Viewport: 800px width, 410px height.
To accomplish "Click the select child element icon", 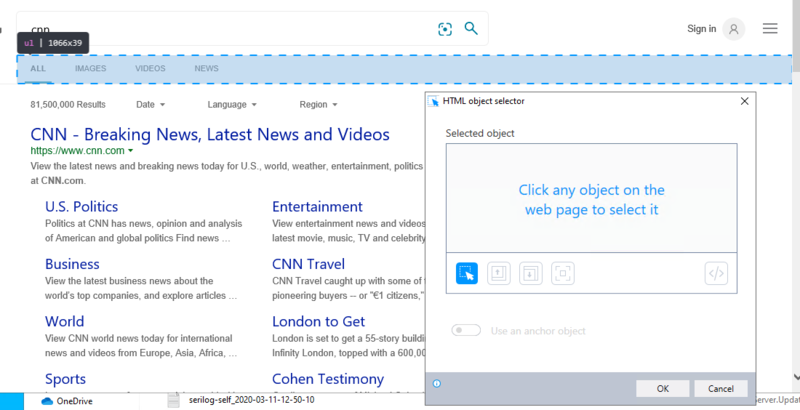I will pos(531,273).
